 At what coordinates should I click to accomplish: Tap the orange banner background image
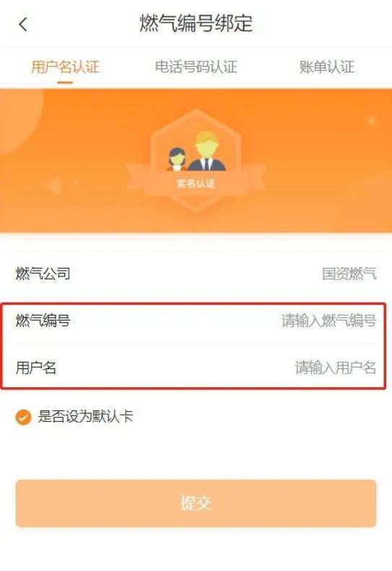click(x=196, y=161)
